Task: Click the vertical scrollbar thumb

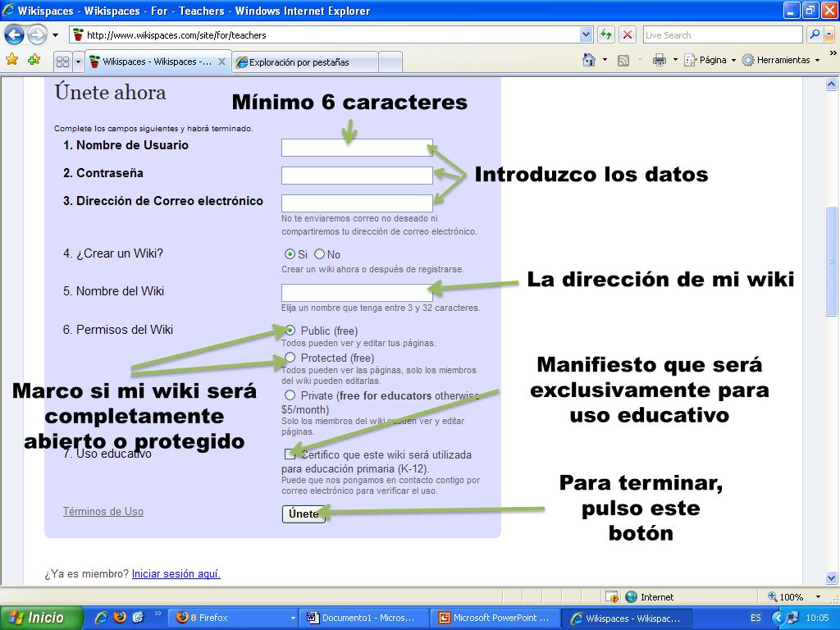Action: (832, 262)
